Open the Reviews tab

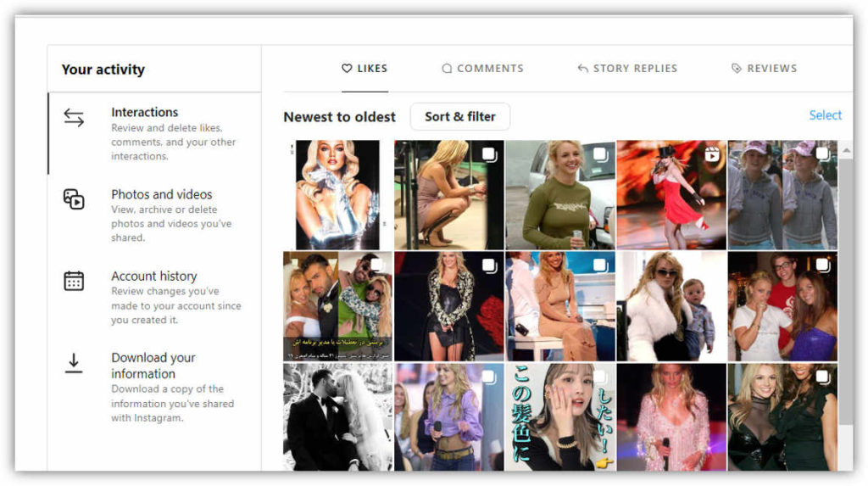point(771,69)
